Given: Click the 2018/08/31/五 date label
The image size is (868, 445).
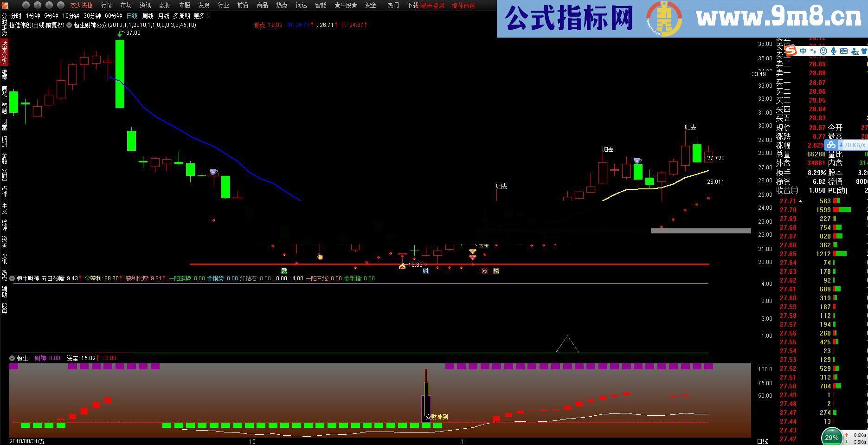Looking at the screenshot, I should pyautogui.click(x=27, y=441).
